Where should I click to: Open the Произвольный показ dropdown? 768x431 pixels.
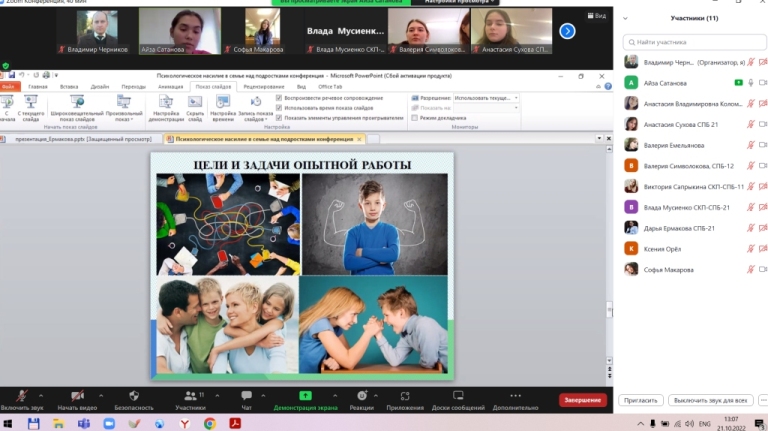click(124, 108)
